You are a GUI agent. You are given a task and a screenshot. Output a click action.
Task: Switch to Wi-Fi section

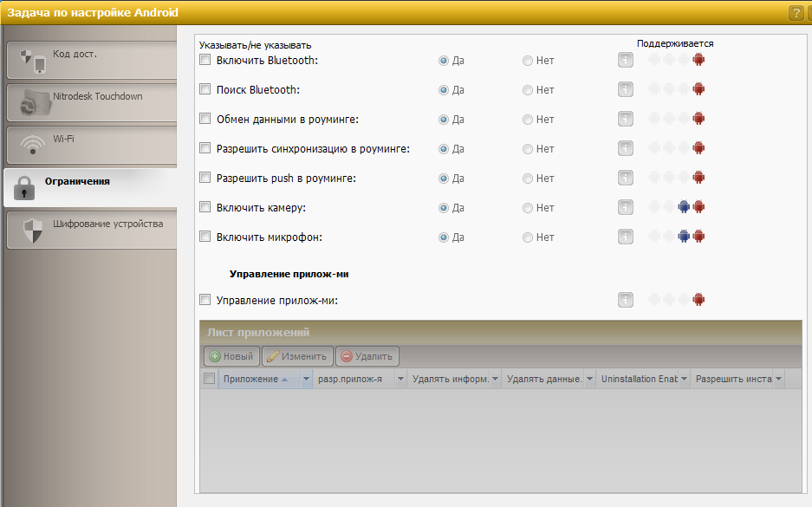[x=92, y=145]
